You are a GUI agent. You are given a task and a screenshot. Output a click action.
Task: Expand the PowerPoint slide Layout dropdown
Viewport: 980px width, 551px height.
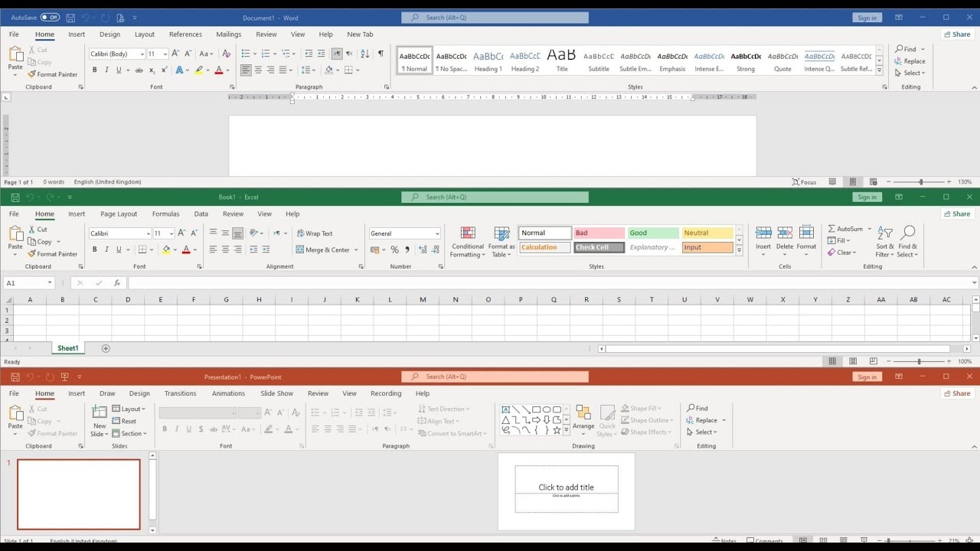tap(129, 409)
